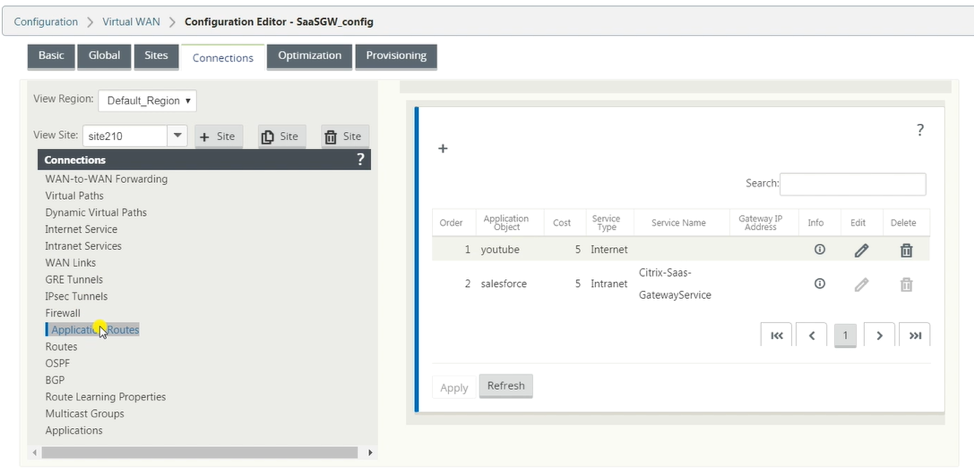The height and width of the screenshot is (470, 974).
Task: Switch to the Global tab
Action: click(x=104, y=56)
